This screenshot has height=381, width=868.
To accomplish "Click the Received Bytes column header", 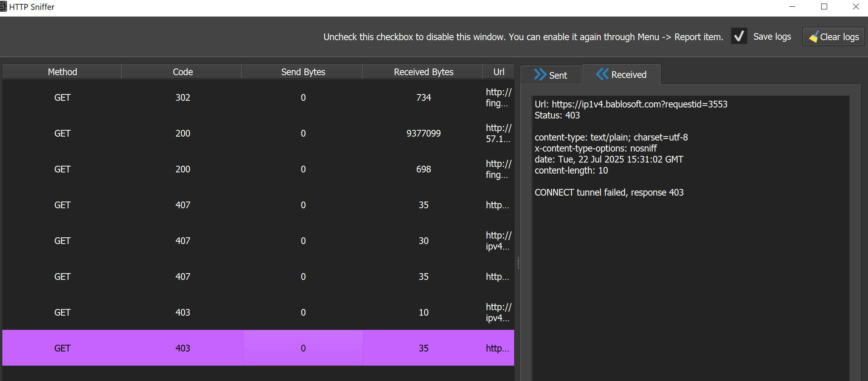I will (x=423, y=72).
